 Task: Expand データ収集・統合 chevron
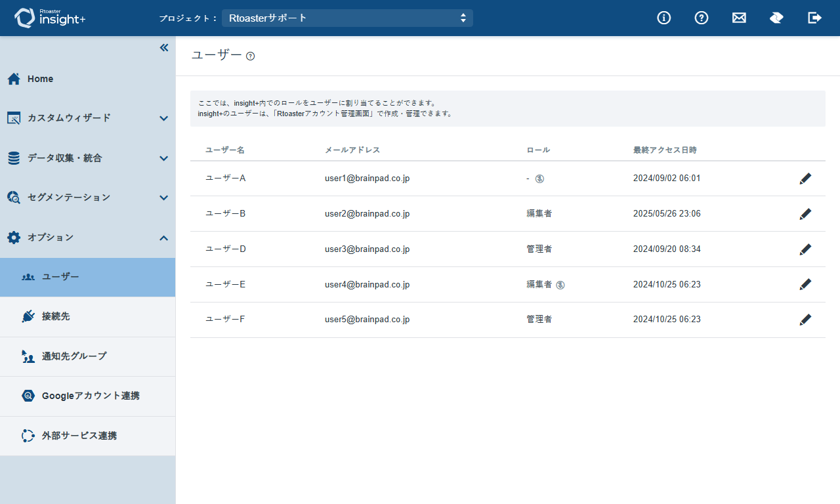164,158
